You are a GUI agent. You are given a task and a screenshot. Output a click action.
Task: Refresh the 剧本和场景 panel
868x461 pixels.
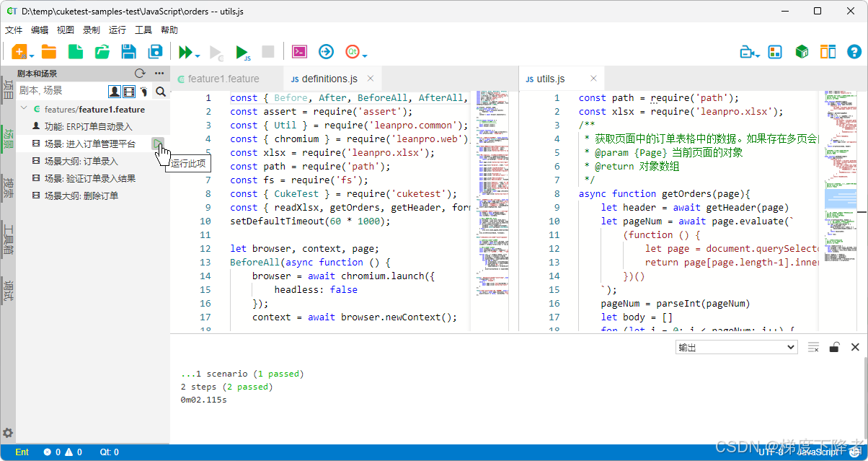pos(140,73)
